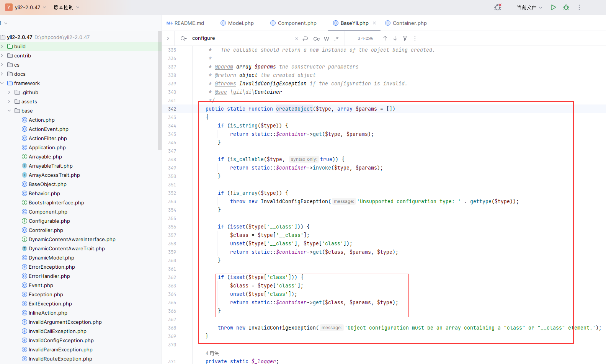The image size is (606, 364).
Task: Clear the configure search text
Action: click(x=296, y=39)
